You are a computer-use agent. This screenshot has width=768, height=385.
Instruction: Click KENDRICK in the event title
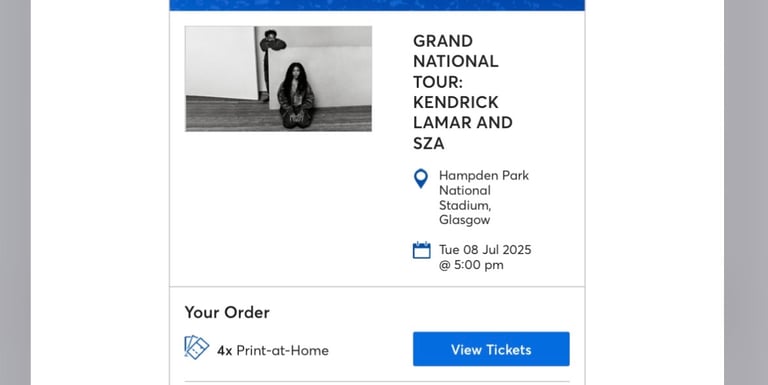(456, 102)
